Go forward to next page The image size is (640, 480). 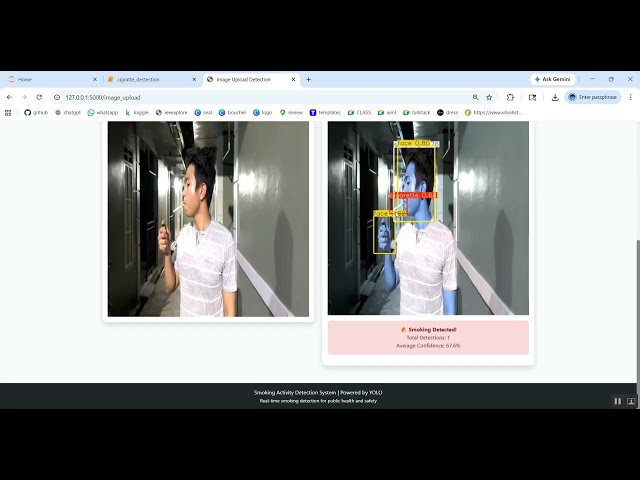point(24,97)
